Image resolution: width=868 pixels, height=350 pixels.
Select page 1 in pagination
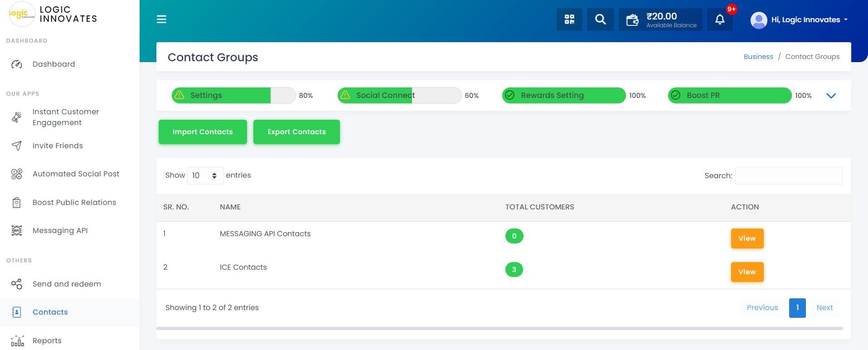797,308
